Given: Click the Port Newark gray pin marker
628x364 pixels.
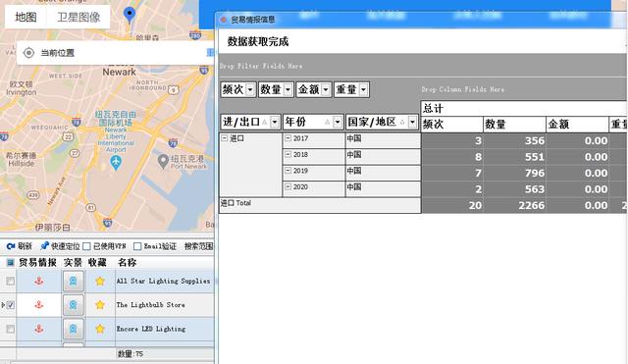Looking at the screenshot, I should 163,161.
